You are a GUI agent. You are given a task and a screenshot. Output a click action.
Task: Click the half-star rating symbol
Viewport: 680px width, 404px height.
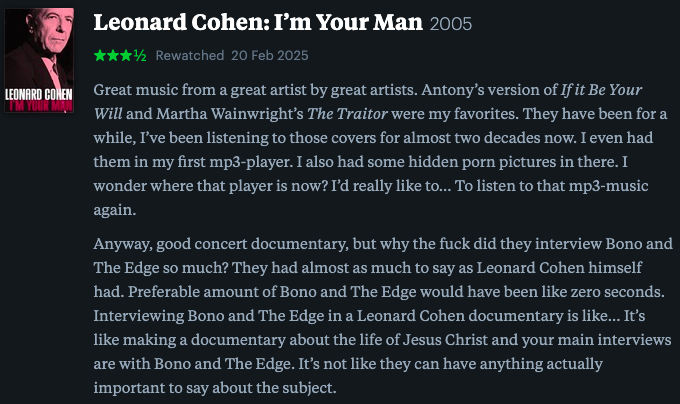(x=140, y=55)
